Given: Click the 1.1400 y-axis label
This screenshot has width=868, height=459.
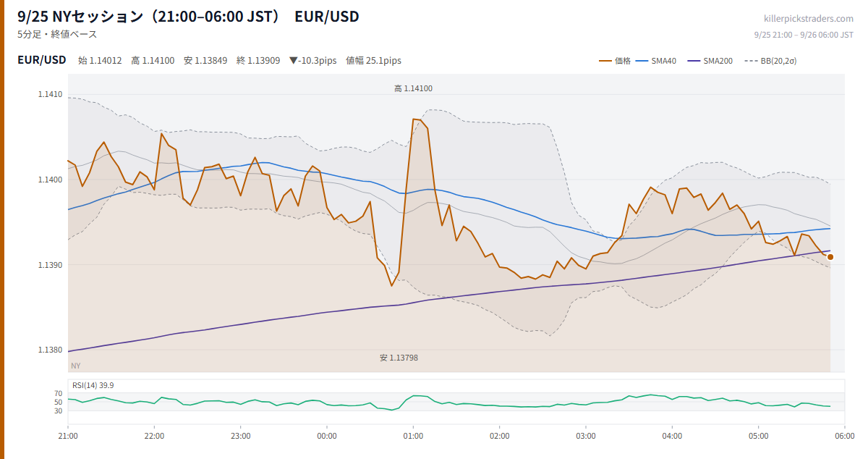Looking at the screenshot, I should pyautogui.click(x=50, y=180).
